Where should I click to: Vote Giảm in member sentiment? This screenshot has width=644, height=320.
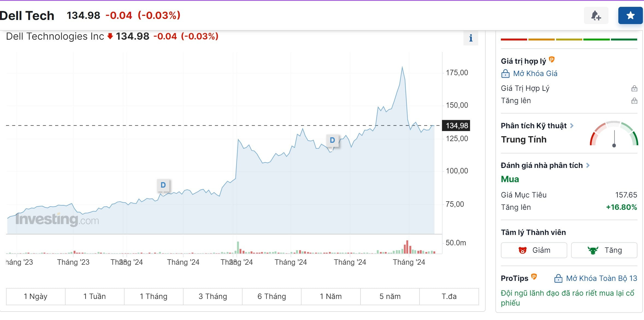click(534, 250)
